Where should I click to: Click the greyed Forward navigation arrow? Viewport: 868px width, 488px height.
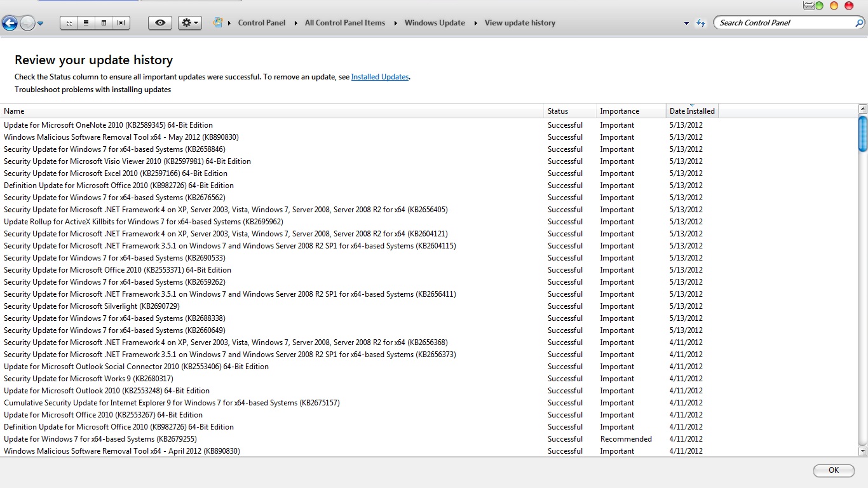coord(27,24)
